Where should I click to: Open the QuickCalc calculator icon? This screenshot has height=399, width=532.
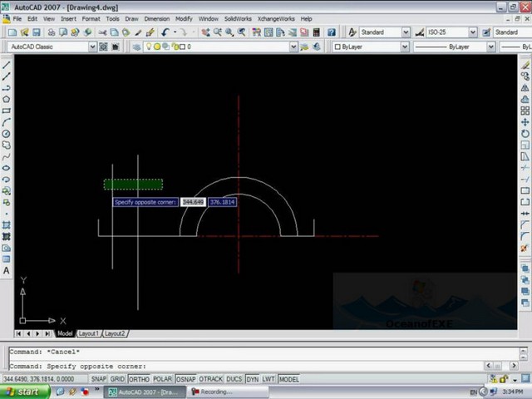(x=316, y=32)
